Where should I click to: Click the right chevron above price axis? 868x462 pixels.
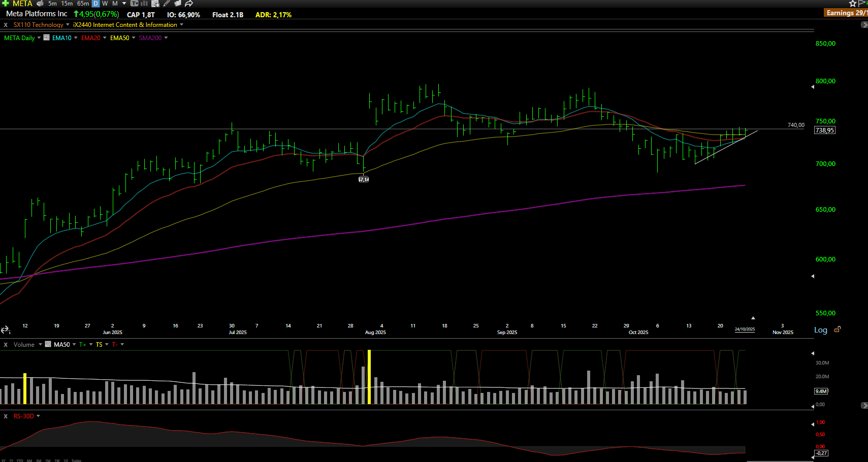pos(864,25)
